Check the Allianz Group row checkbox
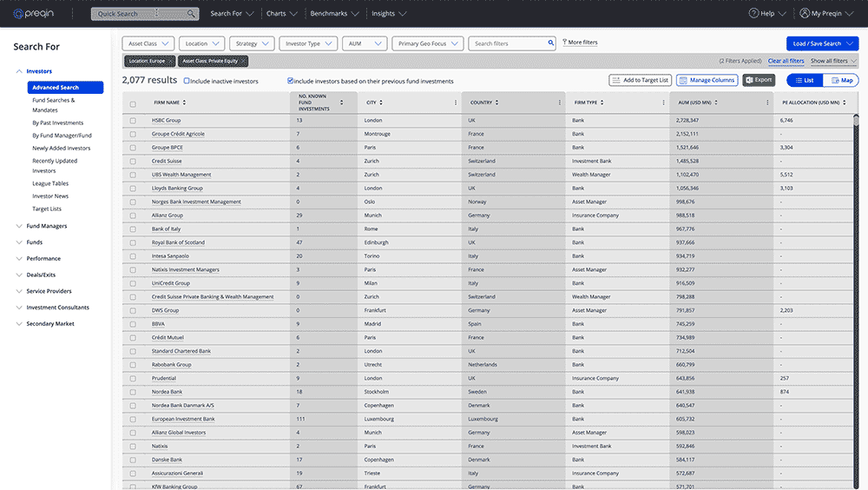Viewport: 868px width, 490px height. (133, 215)
